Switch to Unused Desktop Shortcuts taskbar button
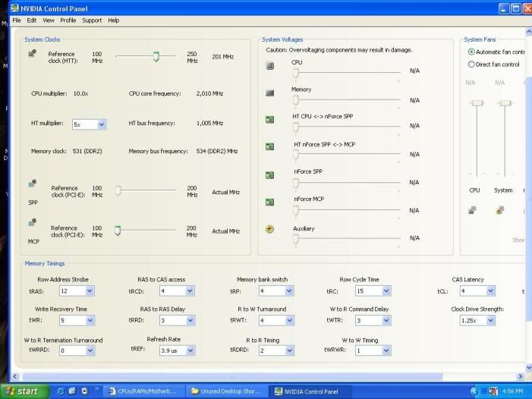Screen dimensions: 532x399 pyautogui.click(x=226, y=391)
